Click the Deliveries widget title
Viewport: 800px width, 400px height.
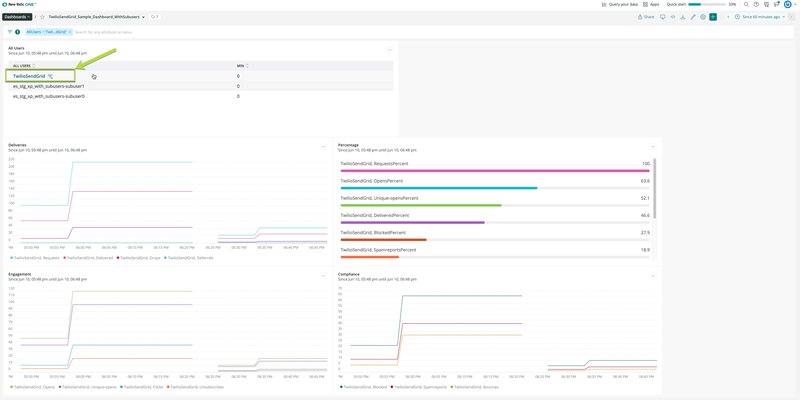pyautogui.click(x=17, y=145)
